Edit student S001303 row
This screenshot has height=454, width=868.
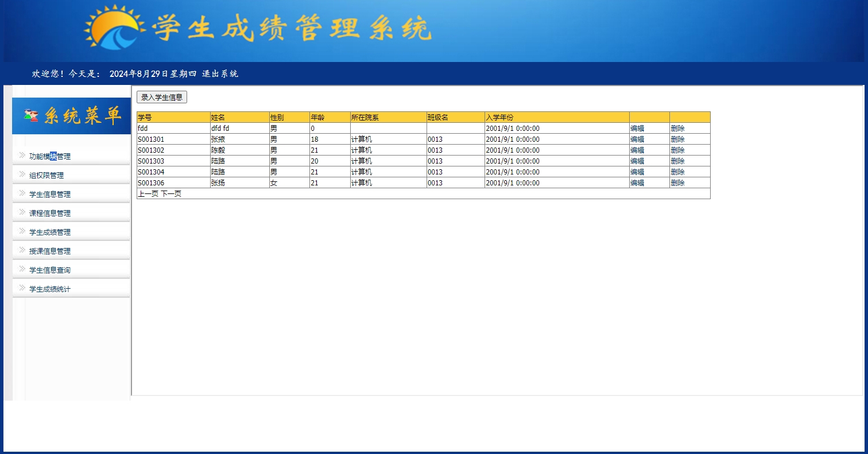pos(637,161)
